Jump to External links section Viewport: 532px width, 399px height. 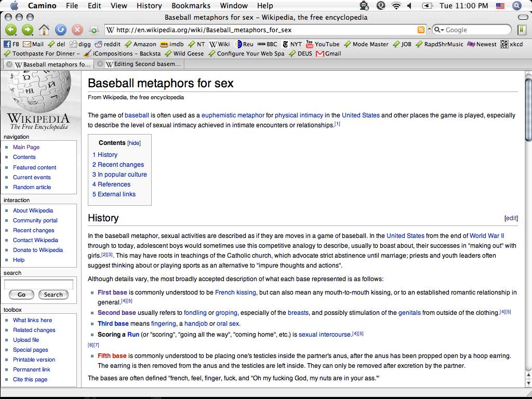click(114, 194)
